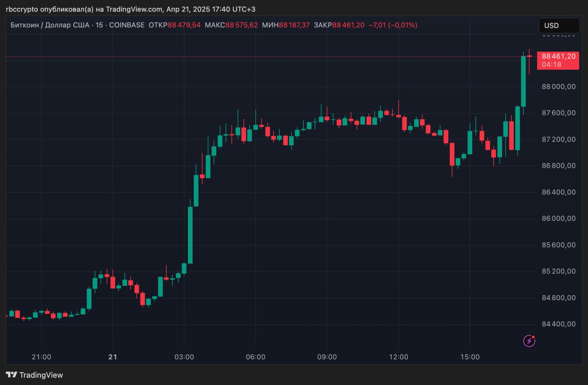This screenshot has width=588, height=385.
Task: Click the 04:18 candle countdown timer
Action: point(552,65)
